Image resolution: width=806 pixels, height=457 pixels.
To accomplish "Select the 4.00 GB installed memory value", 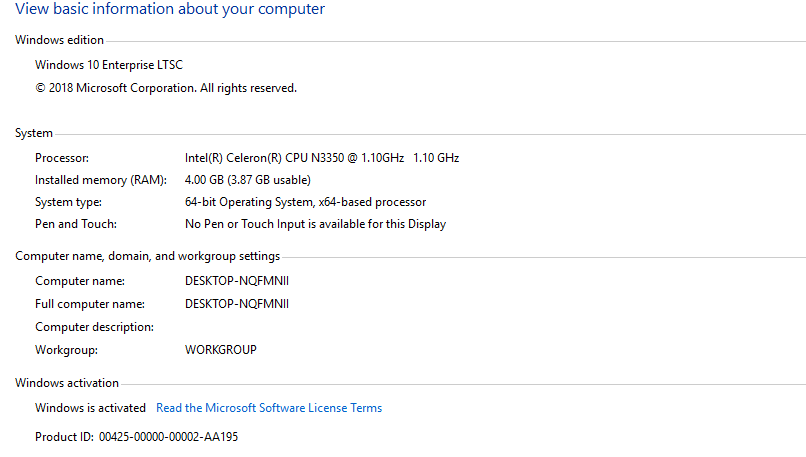I will click(247, 180).
